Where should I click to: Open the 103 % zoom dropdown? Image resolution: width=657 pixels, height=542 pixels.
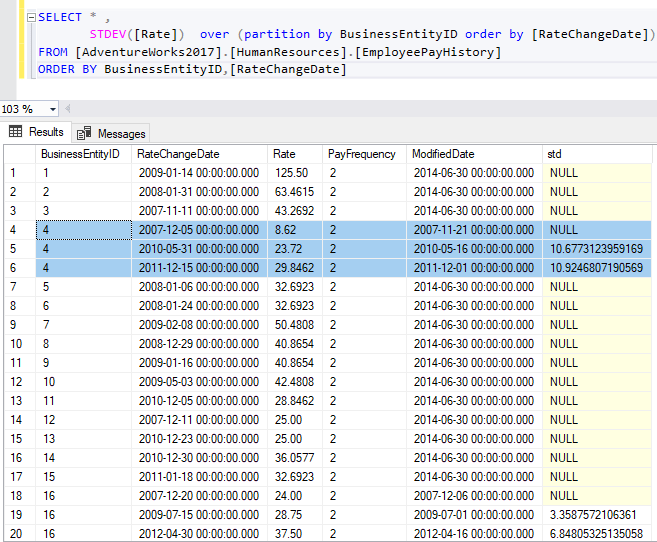click(x=53, y=109)
